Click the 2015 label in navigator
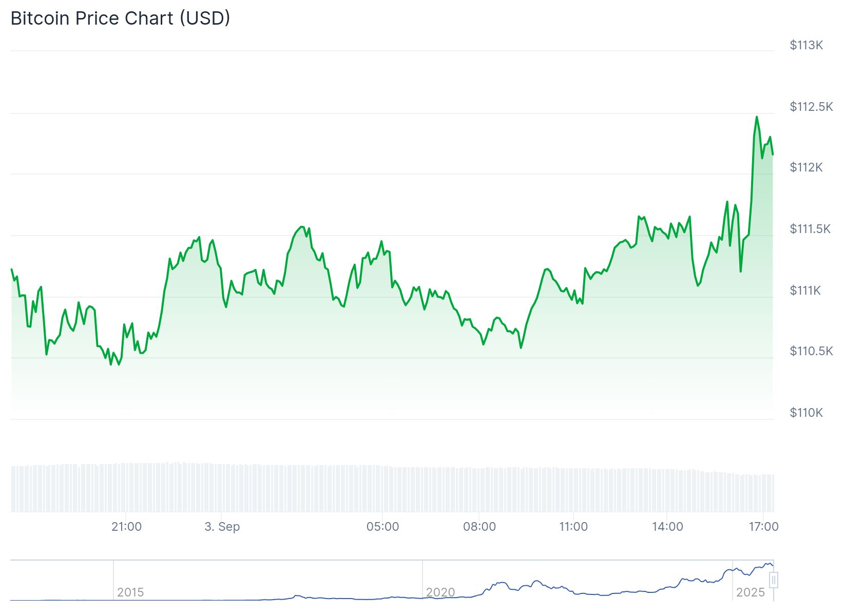The height and width of the screenshot is (616, 844). coord(130,592)
